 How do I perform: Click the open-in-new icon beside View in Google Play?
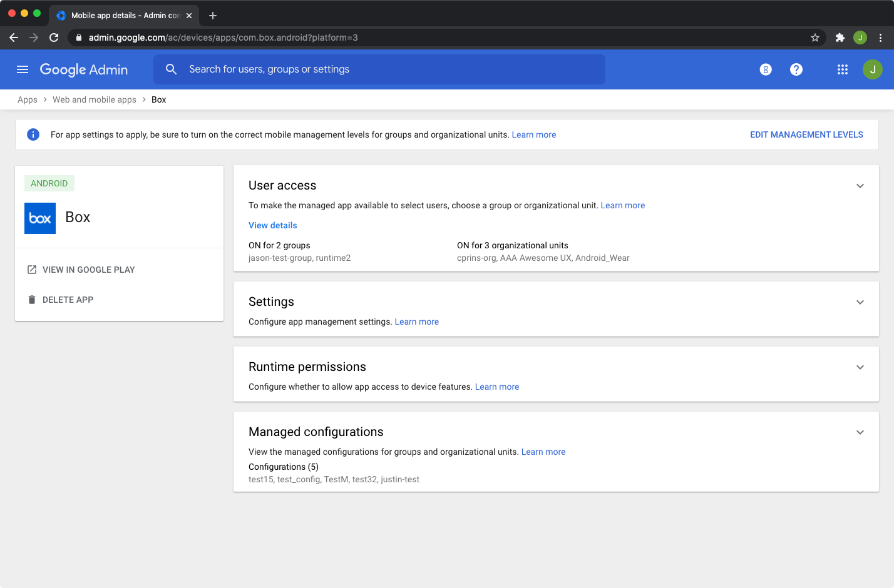coord(32,270)
